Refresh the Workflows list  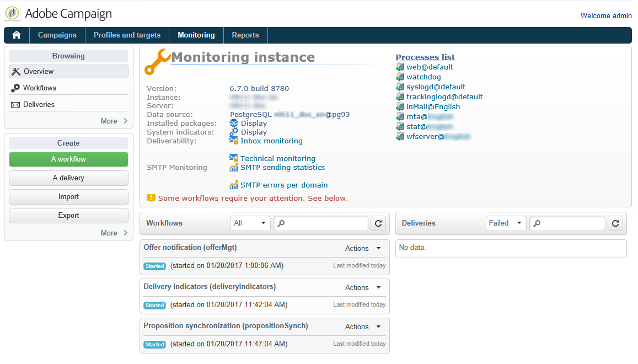pos(378,223)
